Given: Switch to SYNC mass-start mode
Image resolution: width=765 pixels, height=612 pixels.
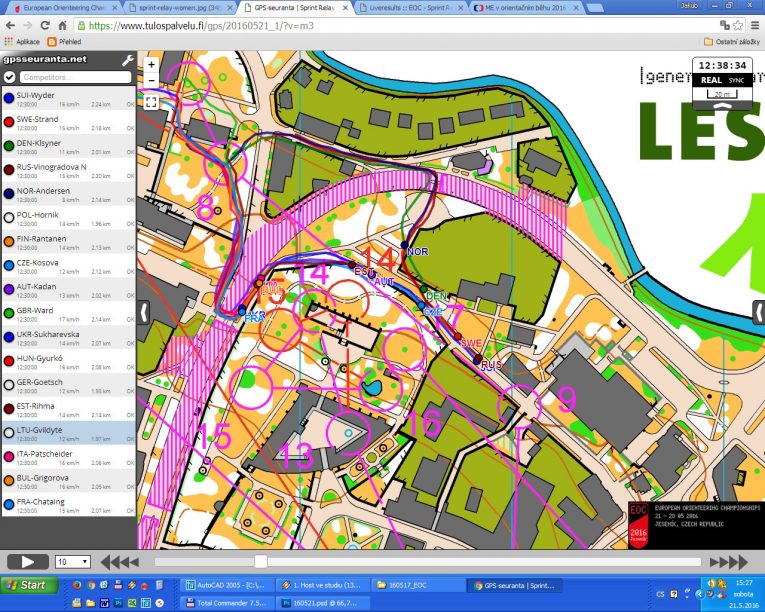Looking at the screenshot, I should pos(736,81).
